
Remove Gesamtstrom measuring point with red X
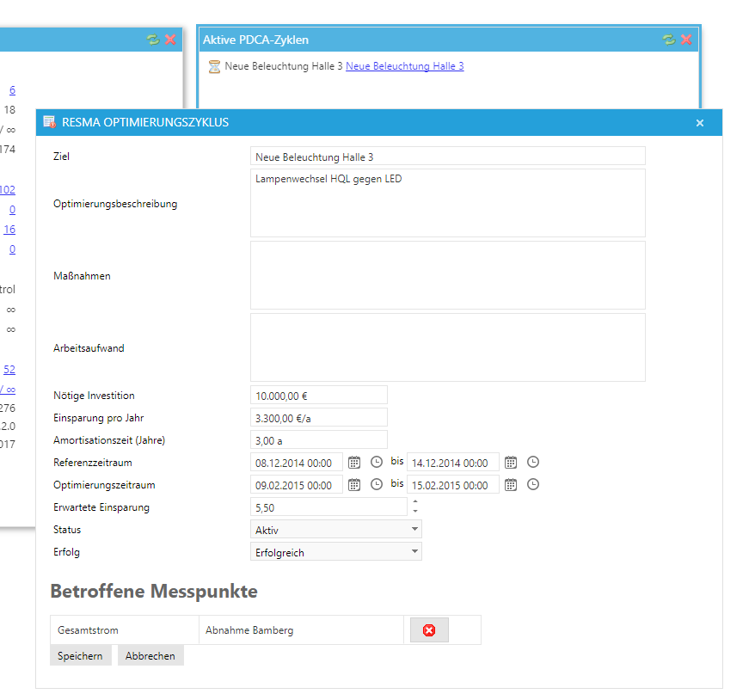(x=429, y=630)
